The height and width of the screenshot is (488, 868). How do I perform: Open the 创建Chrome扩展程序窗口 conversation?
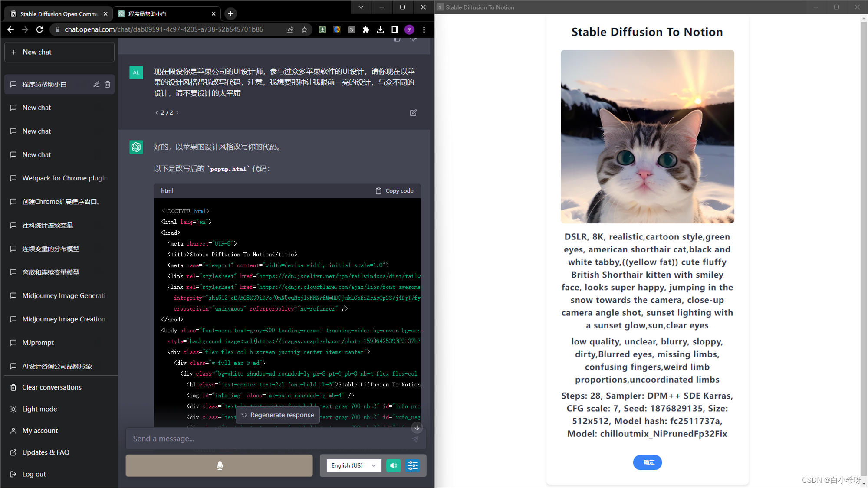(59, 202)
